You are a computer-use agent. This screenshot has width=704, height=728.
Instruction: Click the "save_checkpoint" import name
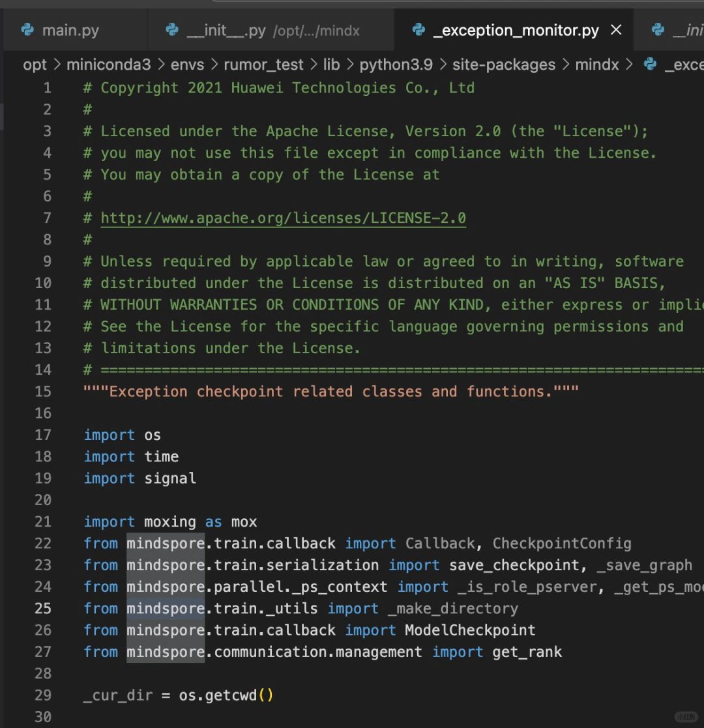point(514,566)
